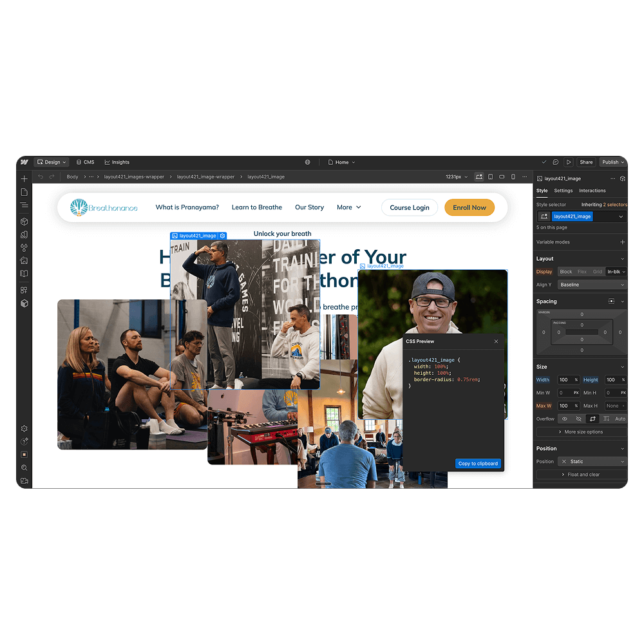Open the Components panel
The width and height of the screenshot is (644, 644).
point(24,221)
